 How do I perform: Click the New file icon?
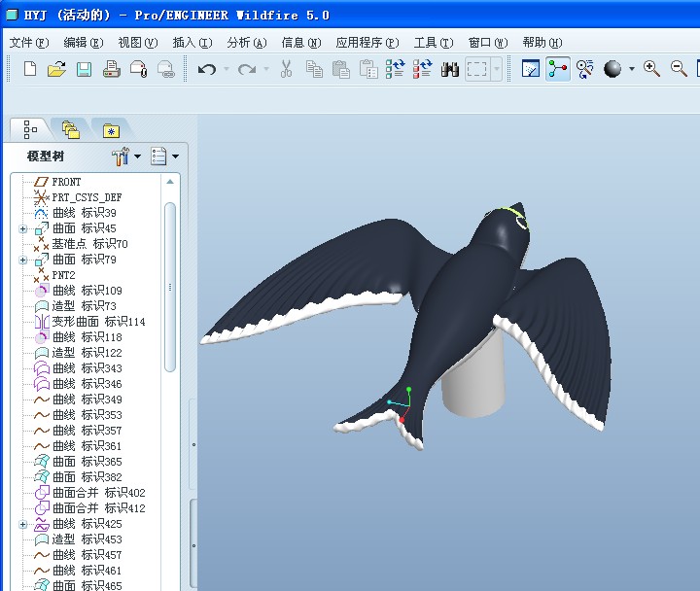click(x=30, y=69)
